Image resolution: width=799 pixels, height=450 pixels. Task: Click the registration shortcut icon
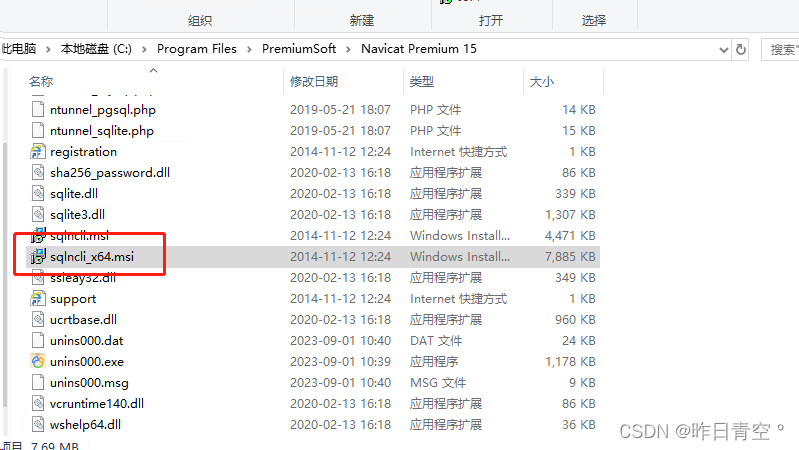coord(38,151)
